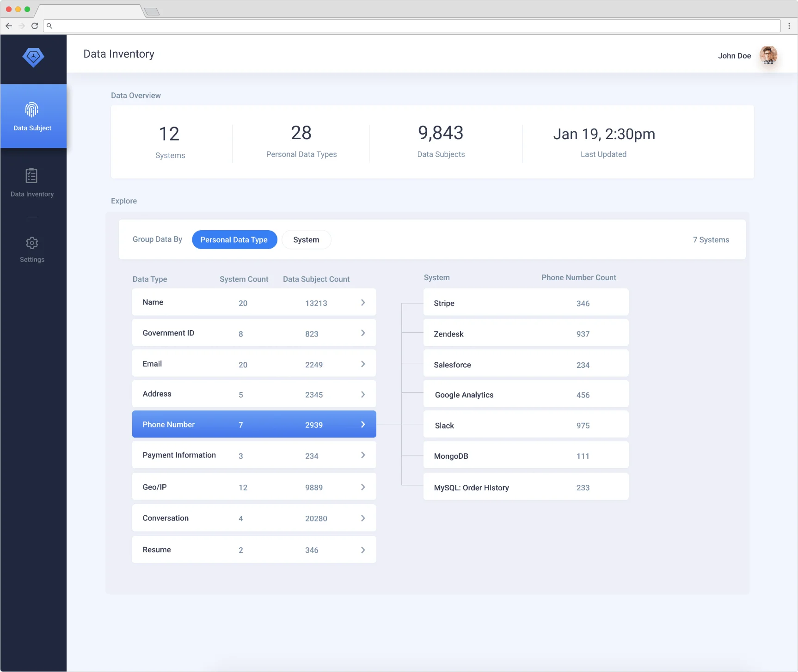Select the MySQL: Order History row
This screenshot has width=798, height=672.
coord(526,487)
